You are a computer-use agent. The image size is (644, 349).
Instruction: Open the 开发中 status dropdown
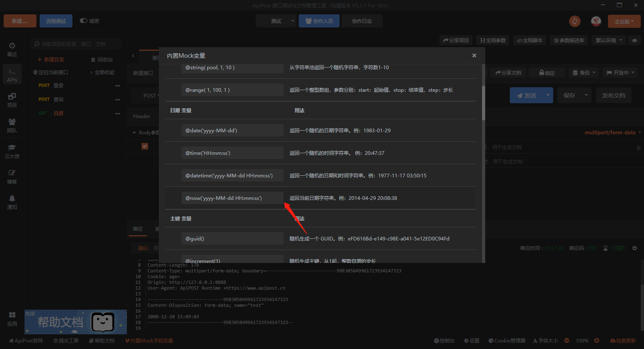tap(620, 73)
